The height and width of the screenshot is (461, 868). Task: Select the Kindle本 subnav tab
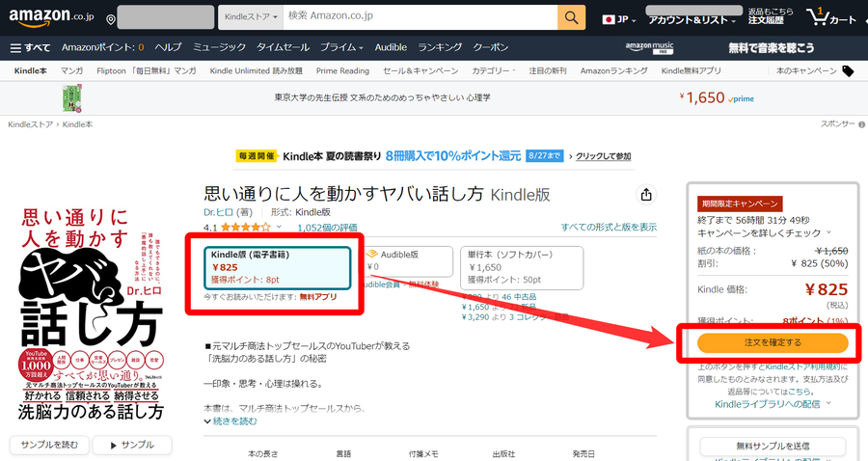pos(31,70)
